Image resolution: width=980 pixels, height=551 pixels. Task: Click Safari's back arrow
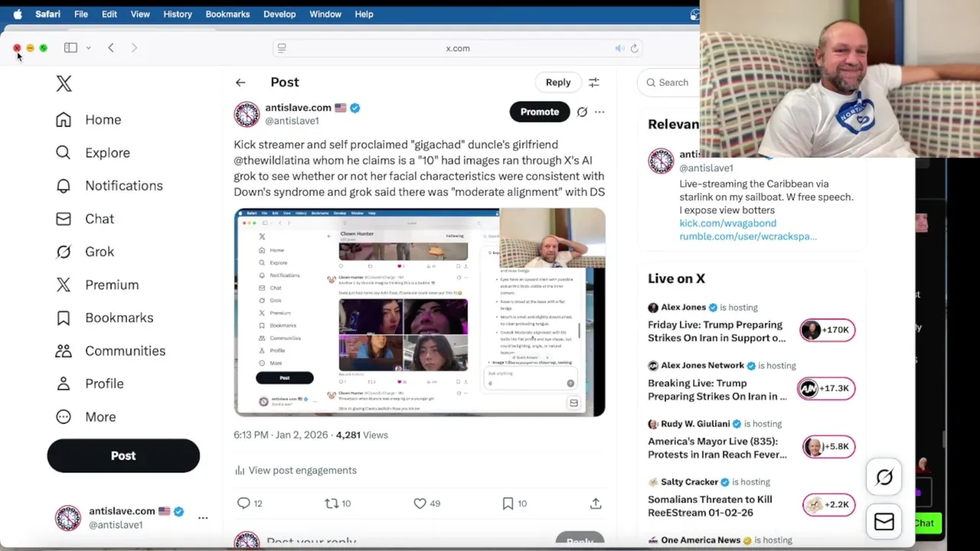coord(111,48)
